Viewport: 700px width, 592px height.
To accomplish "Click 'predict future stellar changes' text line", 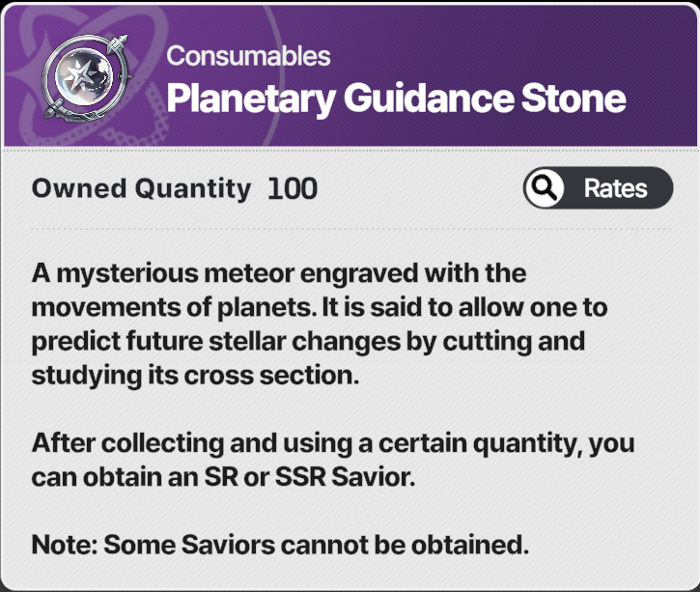I will point(308,342).
